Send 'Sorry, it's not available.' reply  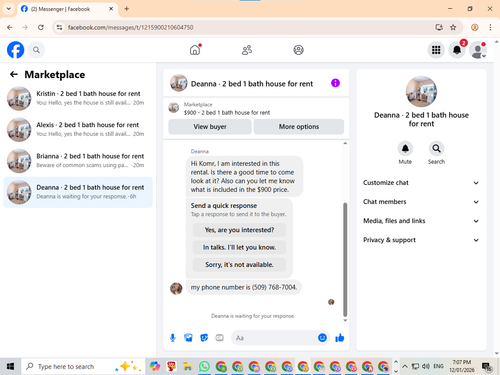[x=239, y=265]
